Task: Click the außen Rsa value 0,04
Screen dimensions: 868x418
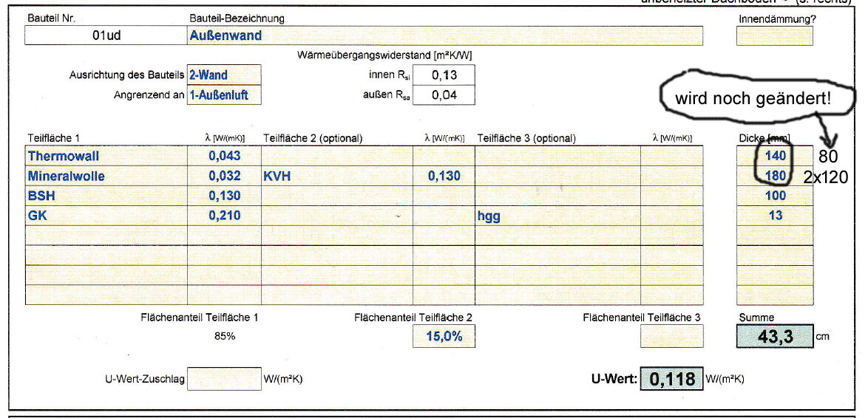Action: click(x=444, y=95)
